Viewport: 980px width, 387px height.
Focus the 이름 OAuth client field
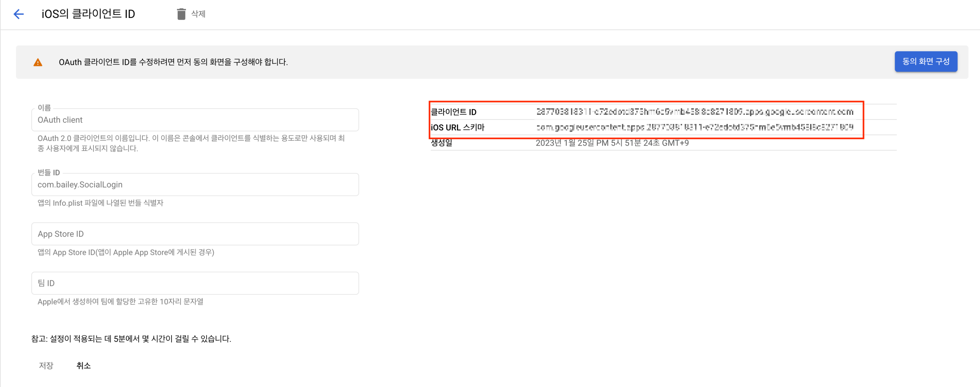pyautogui.click(x=195, y=120)
